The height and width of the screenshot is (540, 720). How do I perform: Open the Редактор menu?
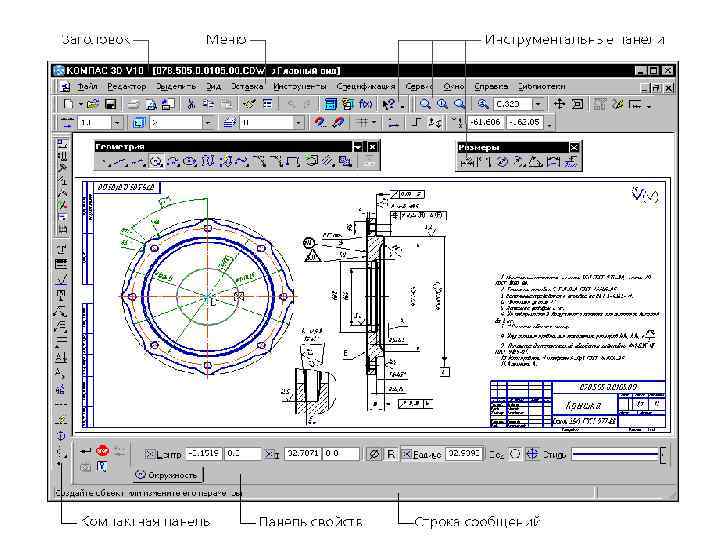(x=126, y=86)
